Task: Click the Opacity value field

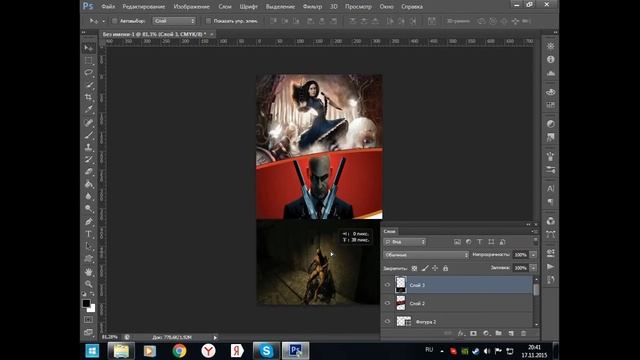Action: pyautogui.click(x=521, y=255)
